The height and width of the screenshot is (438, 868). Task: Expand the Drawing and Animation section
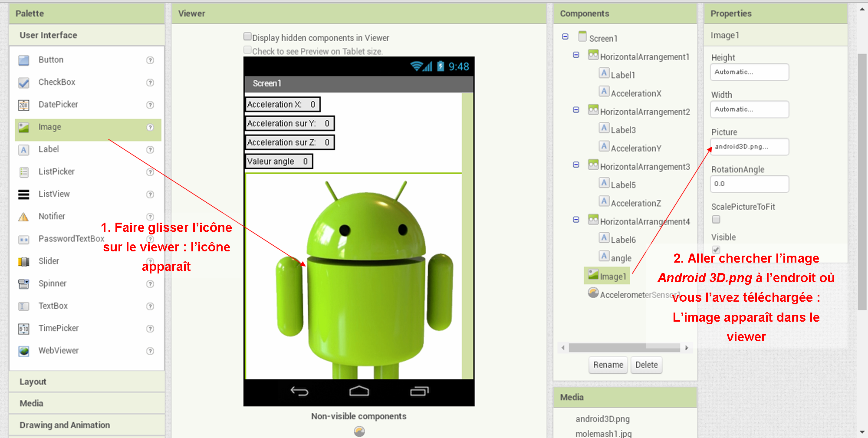(x=87, y=425)
